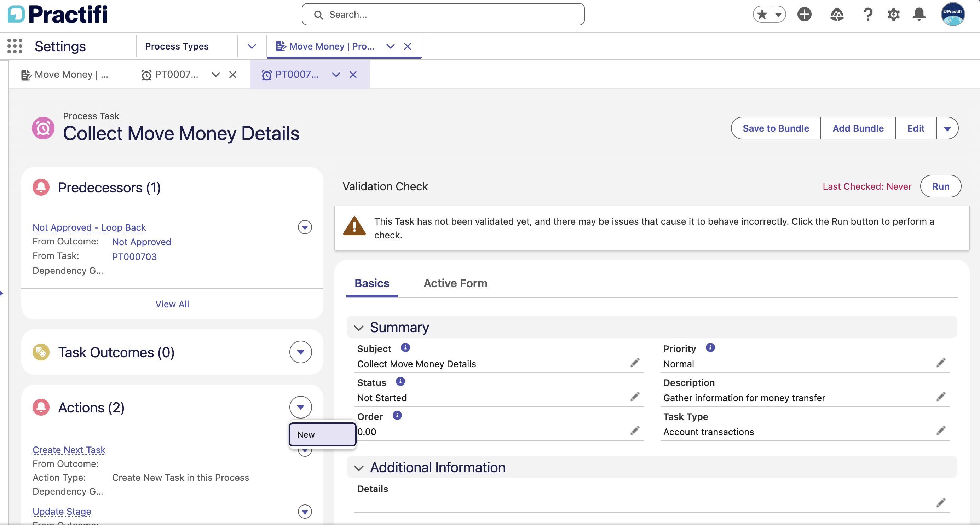Open the user profile avatar
The width and height of the screenshot is (980, 525).
pos(953,15)
